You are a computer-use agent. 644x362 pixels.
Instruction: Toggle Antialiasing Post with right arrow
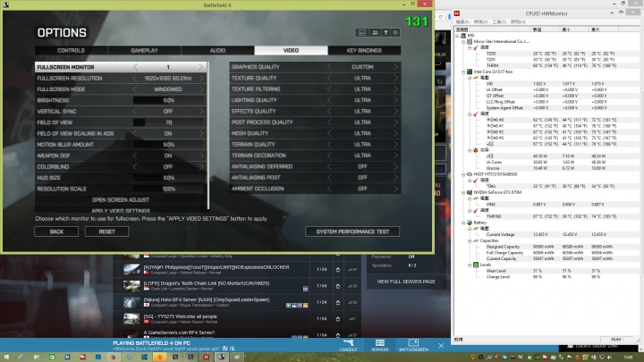396,177
